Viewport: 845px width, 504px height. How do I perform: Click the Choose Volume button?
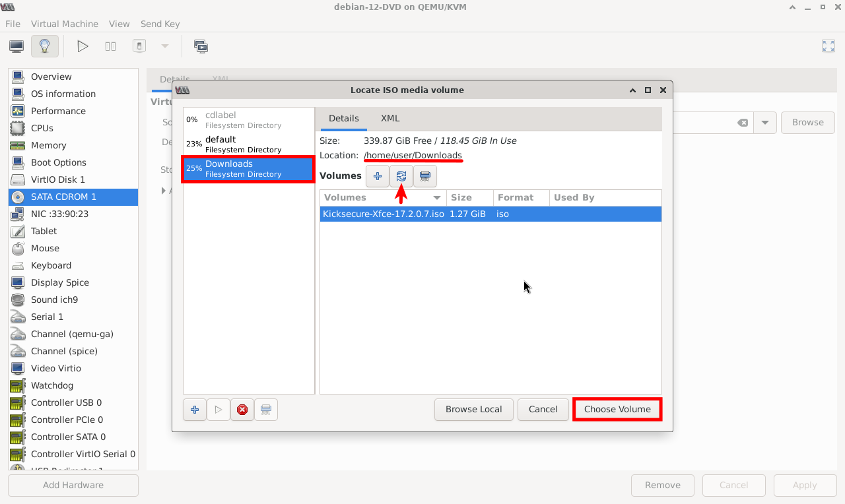tap(617, 410)
